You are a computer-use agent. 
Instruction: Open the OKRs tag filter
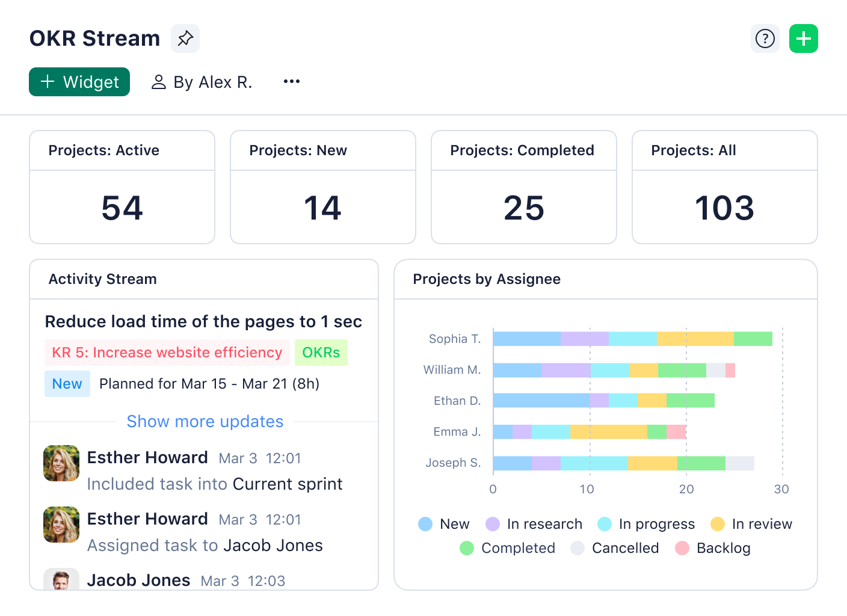tap(321, 353)
